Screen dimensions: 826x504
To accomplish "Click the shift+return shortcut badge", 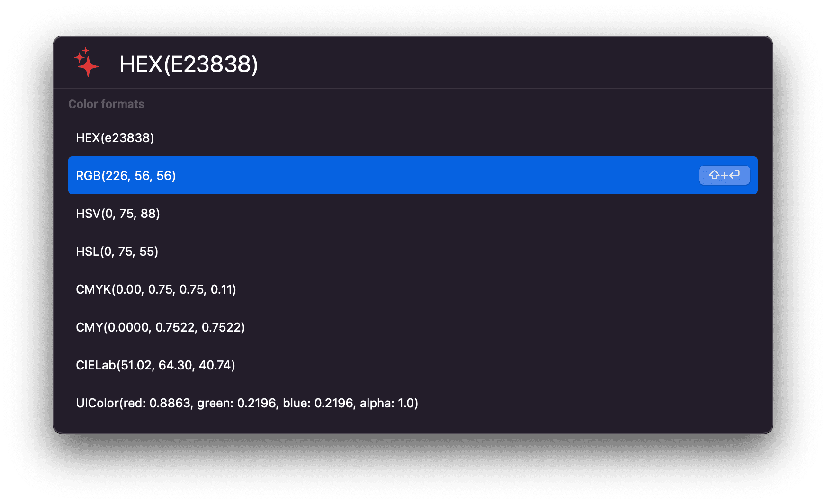I will point(724,175).
